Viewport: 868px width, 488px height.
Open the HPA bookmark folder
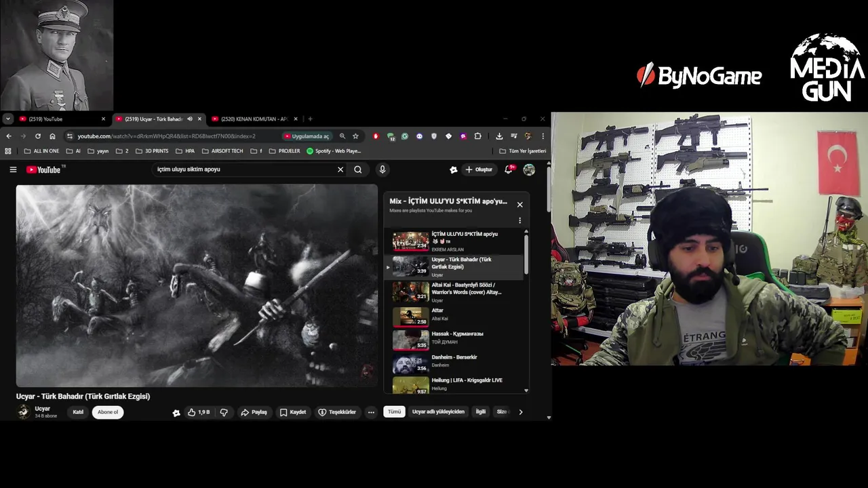185,151
